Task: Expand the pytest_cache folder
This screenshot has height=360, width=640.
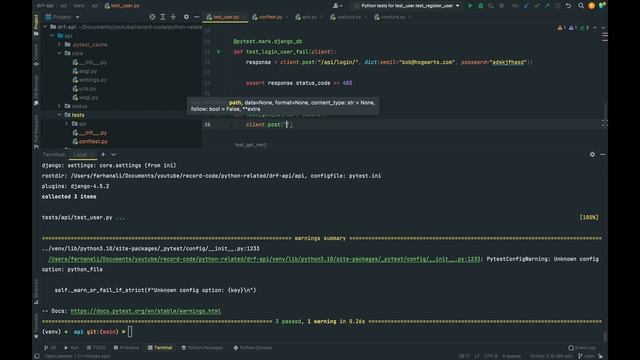Action: pyautogui.click(x=60, y=44)
